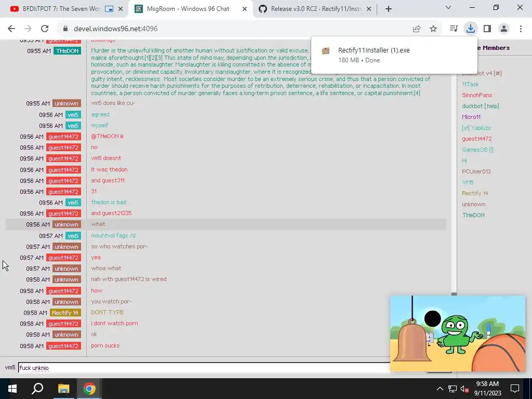Select member duckbot [.help]
Image resolution: width=532 pixels, height=399 pixels.
pyautogui.click(x=481, y=106)
